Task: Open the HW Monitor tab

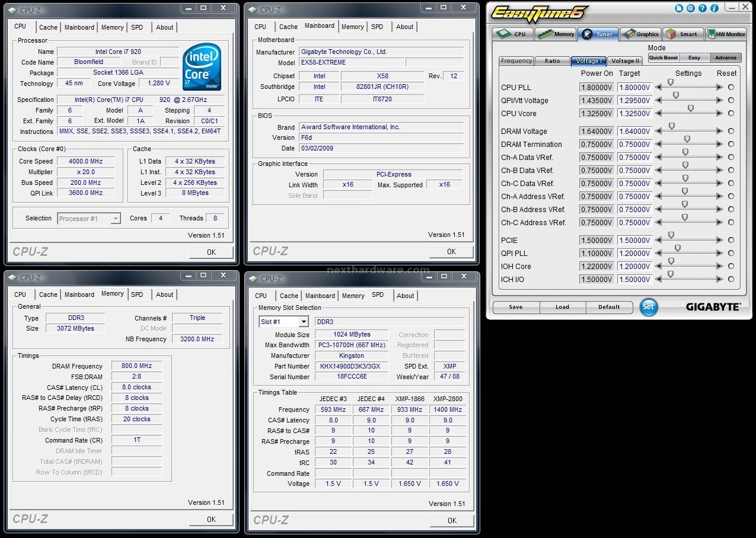Action: pos(726,34)
